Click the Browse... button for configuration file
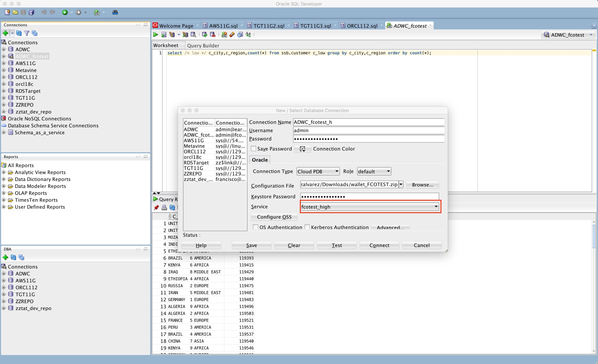Screen dimensions: 598x364 [x=422, y=185]
